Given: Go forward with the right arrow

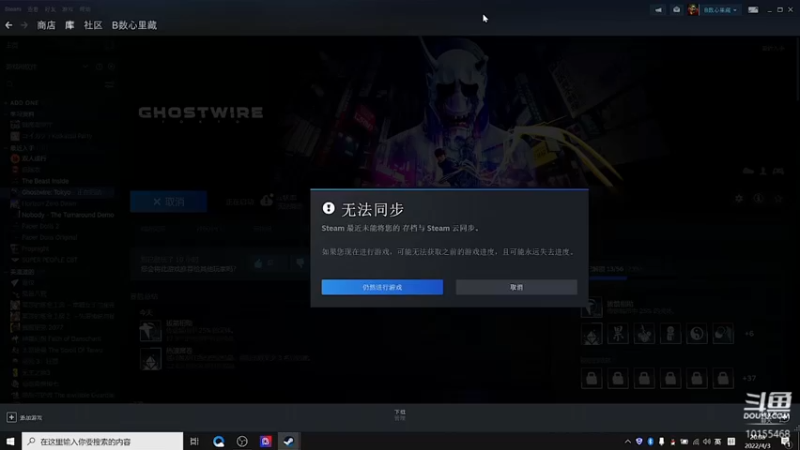Looking at the screenshot, I should coord(24,25).
